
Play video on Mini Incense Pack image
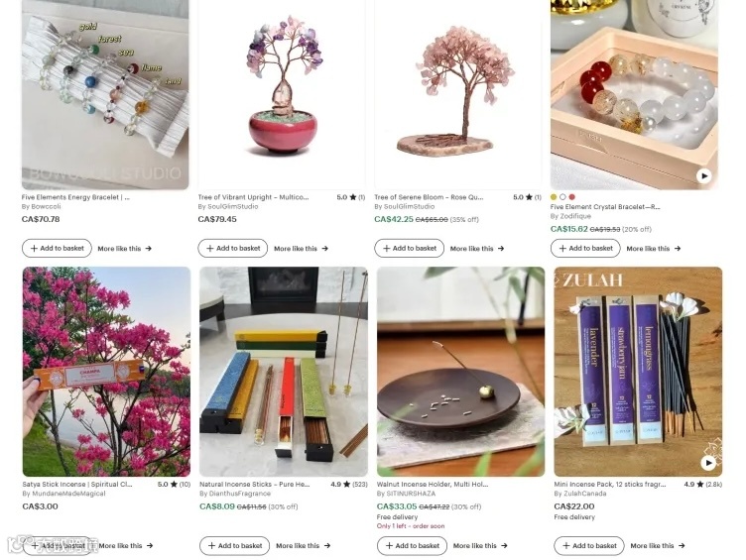click(x=708, y=463)
